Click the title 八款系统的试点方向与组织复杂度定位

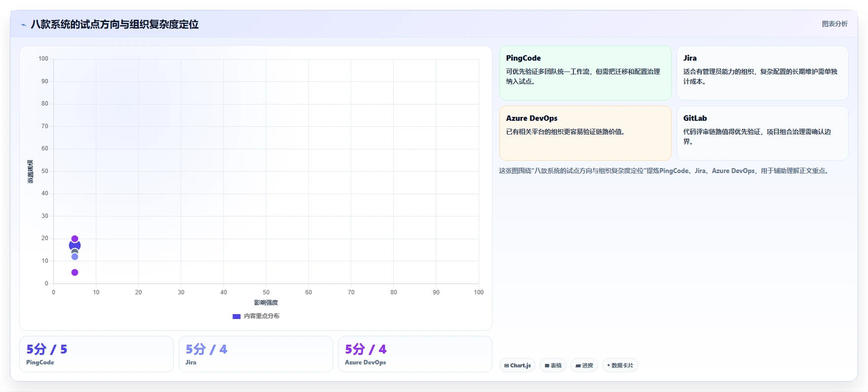click(114, 25)
